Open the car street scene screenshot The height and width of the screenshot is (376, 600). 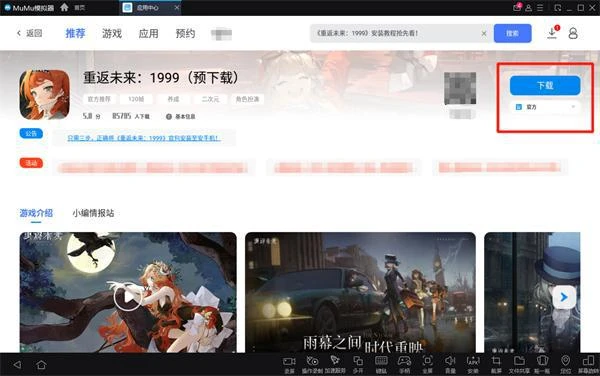(360, 292)
